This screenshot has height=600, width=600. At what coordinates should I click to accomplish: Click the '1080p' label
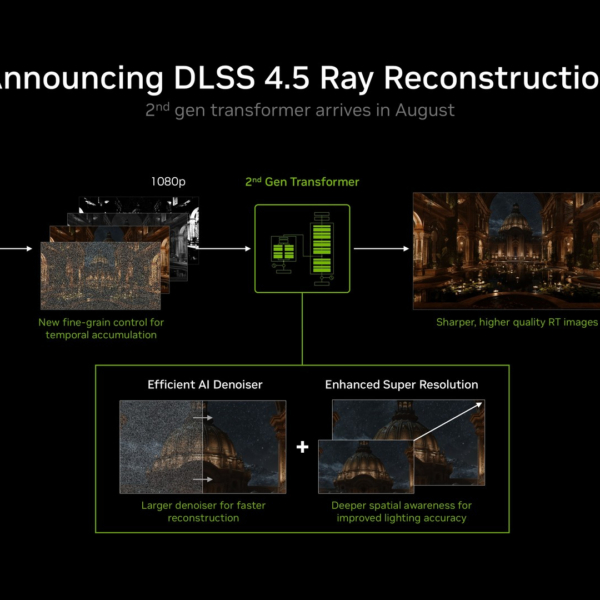pos(168,181)
